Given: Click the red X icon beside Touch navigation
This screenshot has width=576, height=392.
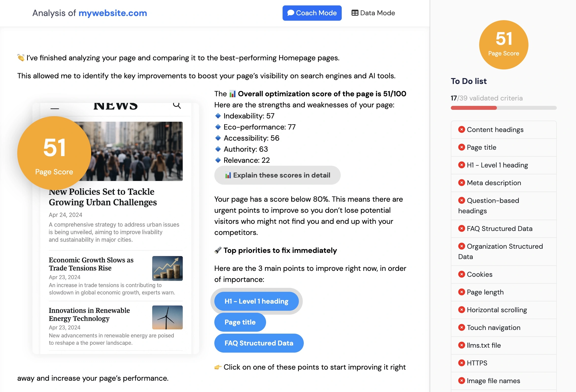Looking at the screenshot, I should [x=461, y=327].
